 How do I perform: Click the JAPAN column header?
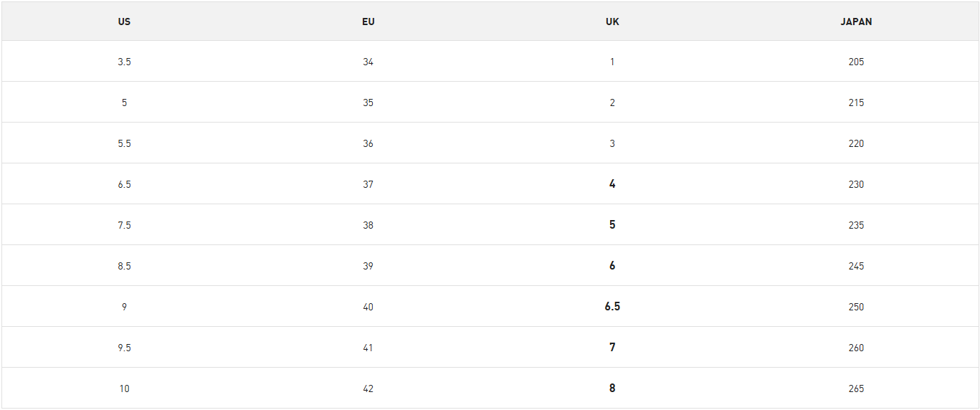point(856,22)
